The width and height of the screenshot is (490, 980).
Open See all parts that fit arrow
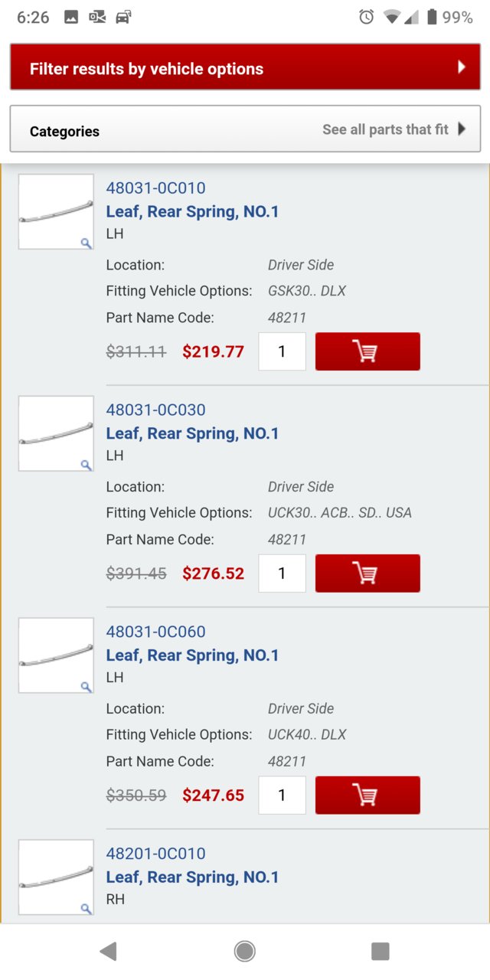click(462, 129)
